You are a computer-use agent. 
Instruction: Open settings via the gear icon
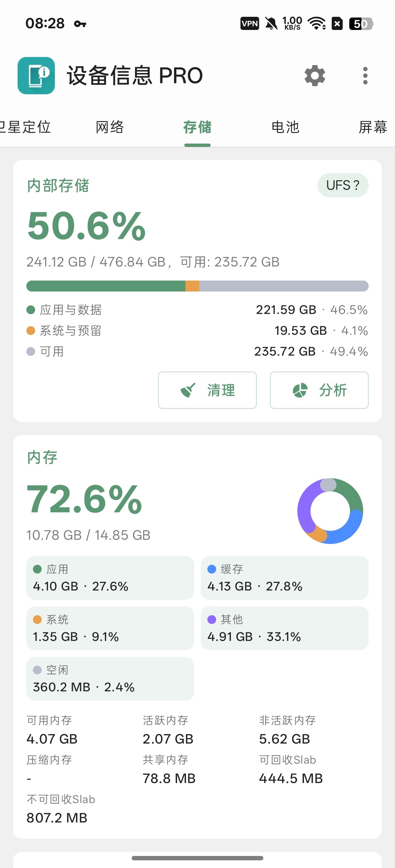315,76
